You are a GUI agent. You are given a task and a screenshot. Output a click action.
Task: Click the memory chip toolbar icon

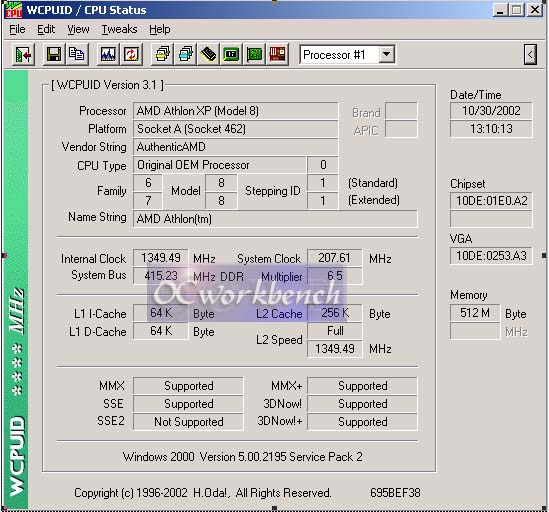click(x=208, y=54)
